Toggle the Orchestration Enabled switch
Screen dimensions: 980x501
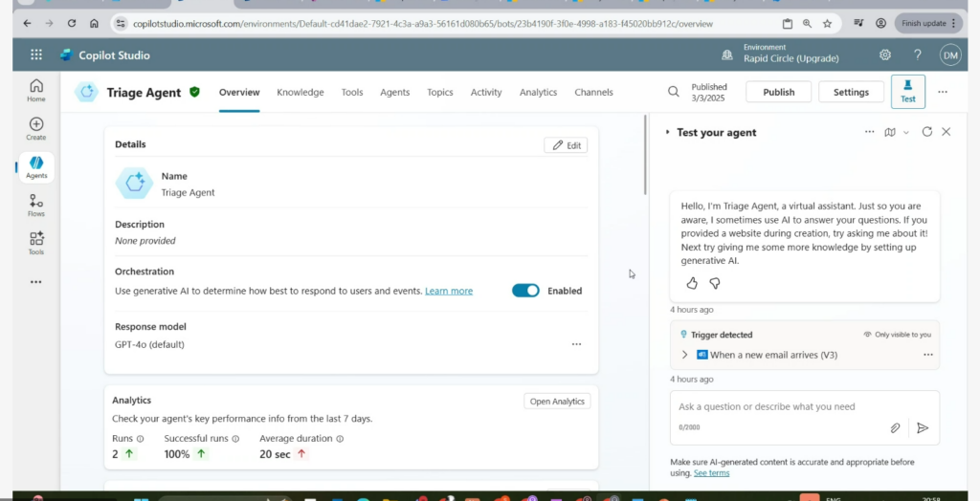coord(525,291)
